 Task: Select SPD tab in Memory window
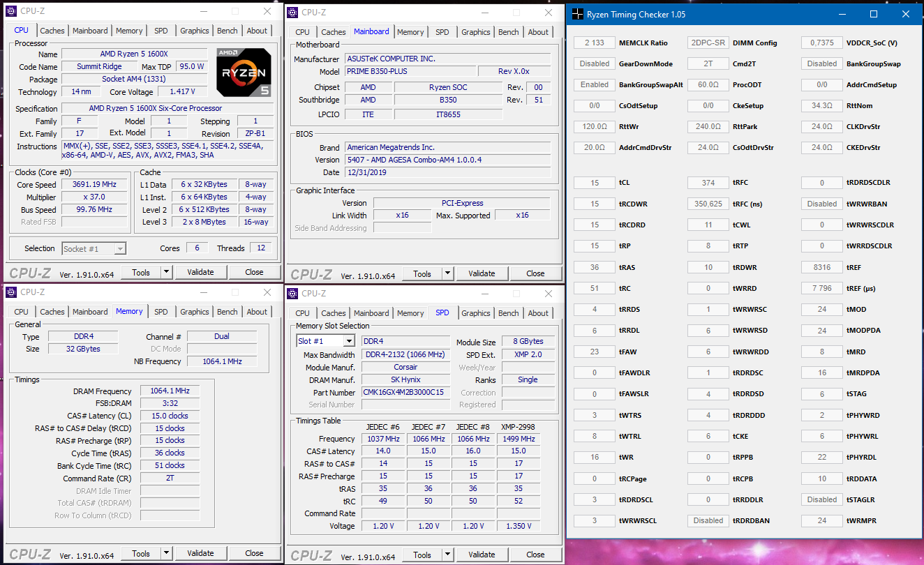coord(161,312)
